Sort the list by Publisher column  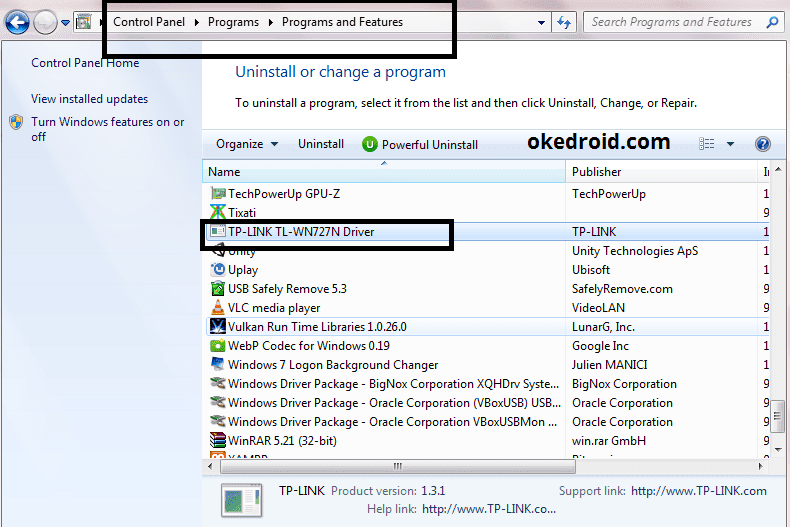click(x=662, y=172)
